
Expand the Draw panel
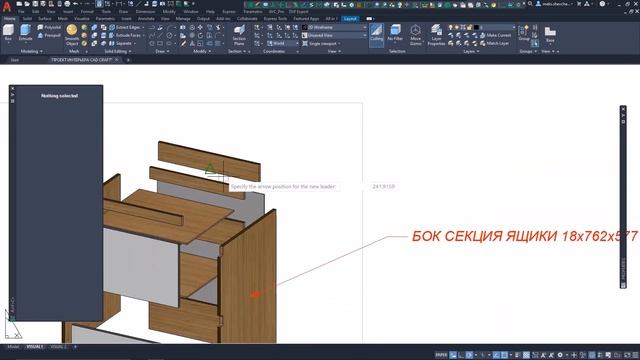[162, 51]
